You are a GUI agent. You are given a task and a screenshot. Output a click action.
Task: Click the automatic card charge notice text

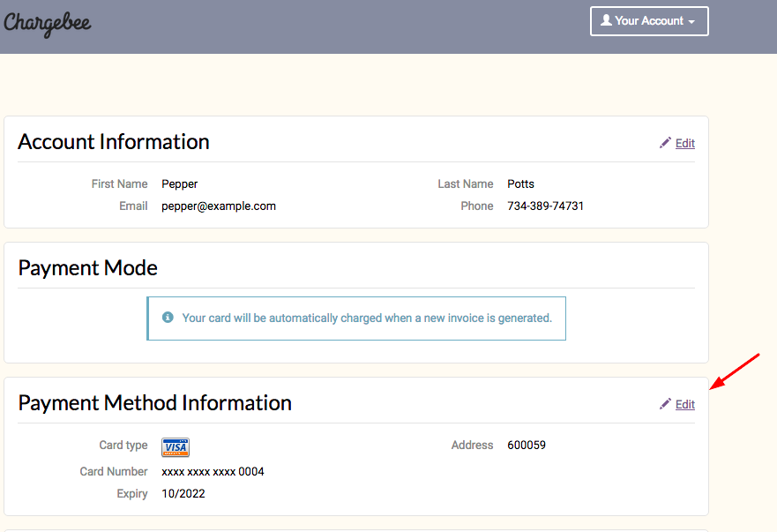(x=367, y=318)
